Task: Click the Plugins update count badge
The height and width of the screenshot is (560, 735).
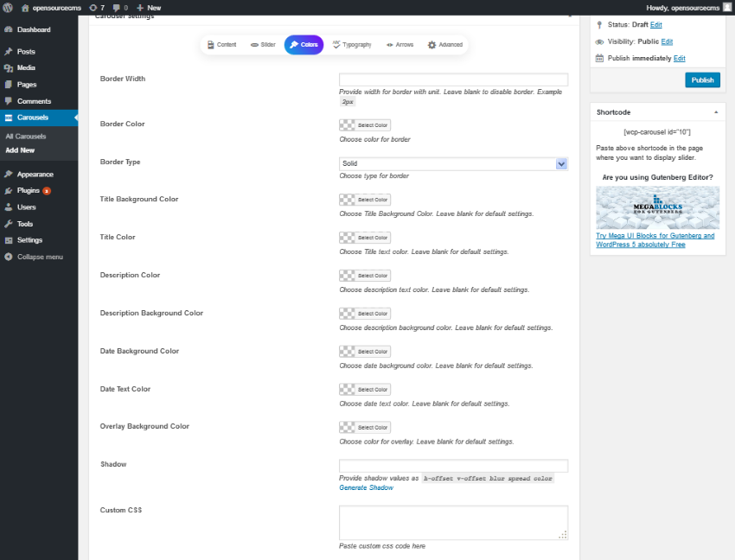Action: point(47,191)
